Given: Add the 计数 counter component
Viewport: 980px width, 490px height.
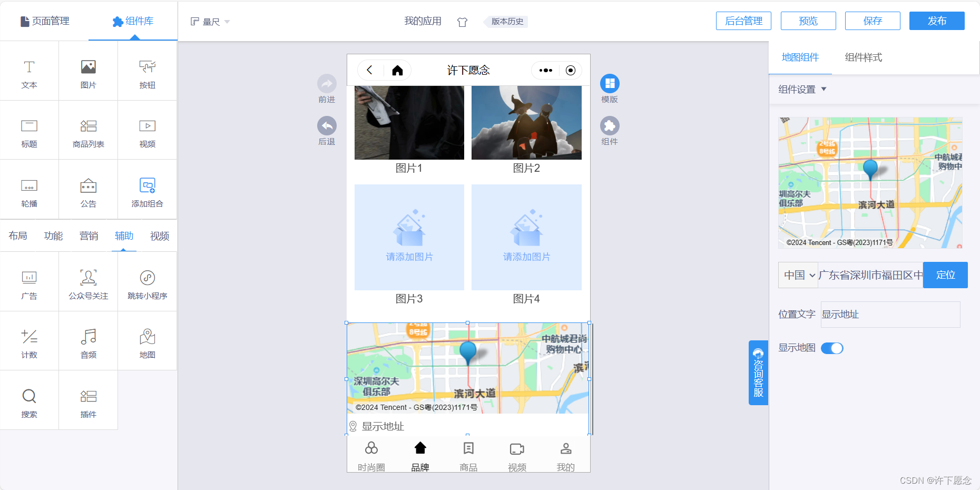Looking at the screenshot, I should 30,341.
